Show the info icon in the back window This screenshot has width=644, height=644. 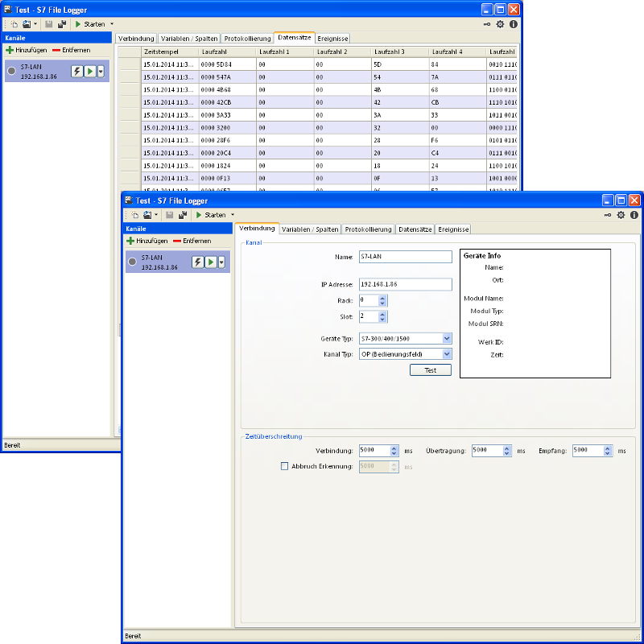click(514, 24)
